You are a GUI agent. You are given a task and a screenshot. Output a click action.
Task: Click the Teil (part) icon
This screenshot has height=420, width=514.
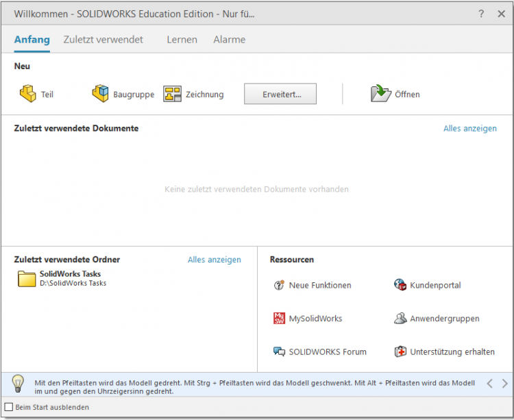[27, 94]
